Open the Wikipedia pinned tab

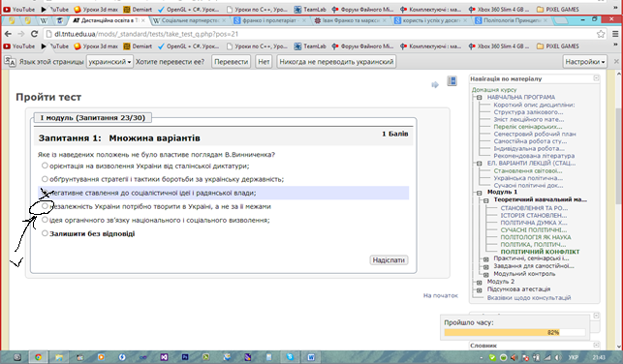(44, 20)
